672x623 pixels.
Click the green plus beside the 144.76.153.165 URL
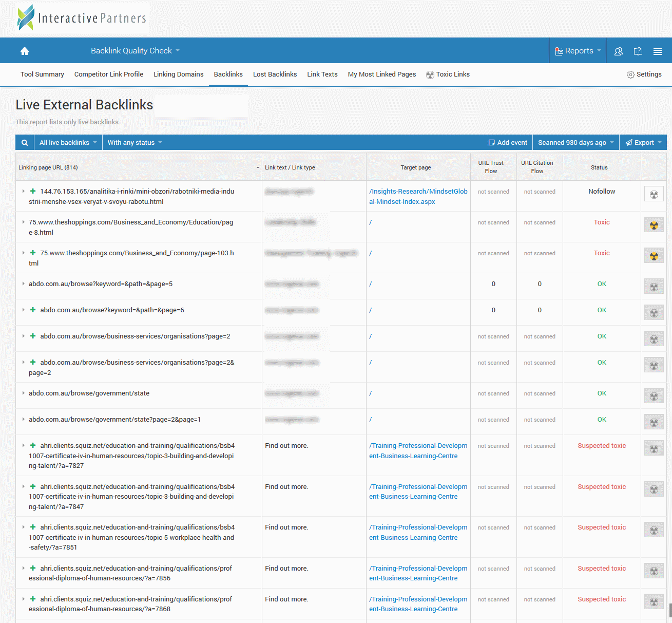click(x=33, y=191)
